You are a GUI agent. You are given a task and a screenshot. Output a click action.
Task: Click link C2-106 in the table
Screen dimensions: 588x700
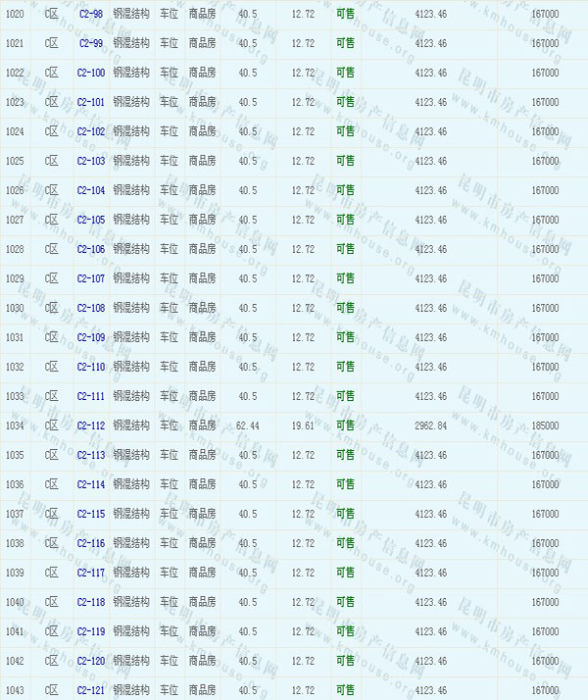tap(90, 249)
